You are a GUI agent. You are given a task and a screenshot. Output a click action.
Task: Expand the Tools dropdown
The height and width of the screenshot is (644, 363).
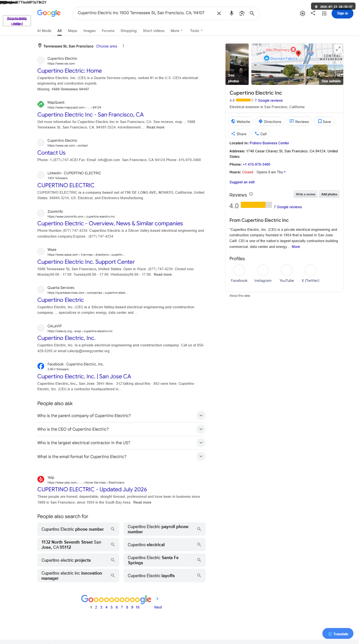(196, 31)
